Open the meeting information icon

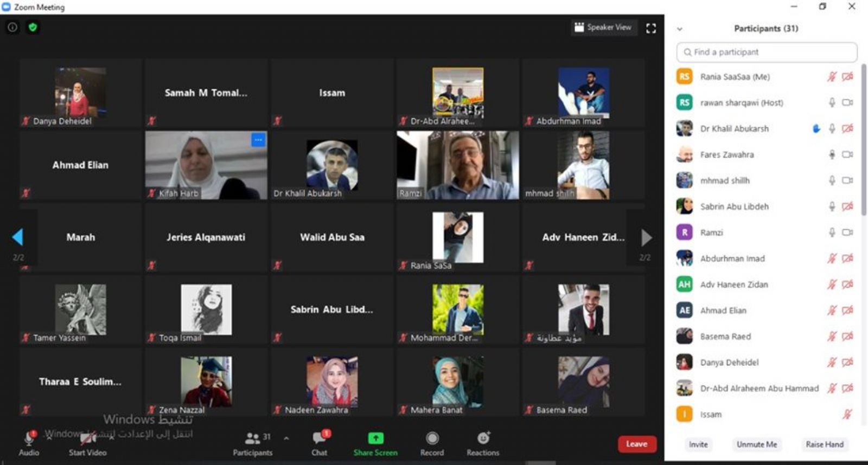(x=12, y=27)
